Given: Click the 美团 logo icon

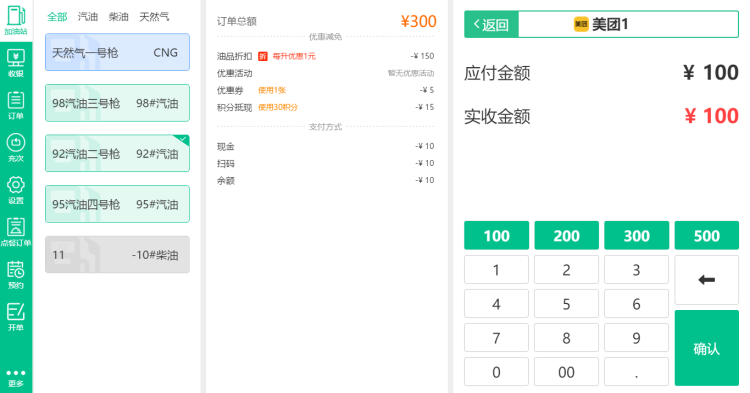Looking at the screenshot, I should click(581, 24).
